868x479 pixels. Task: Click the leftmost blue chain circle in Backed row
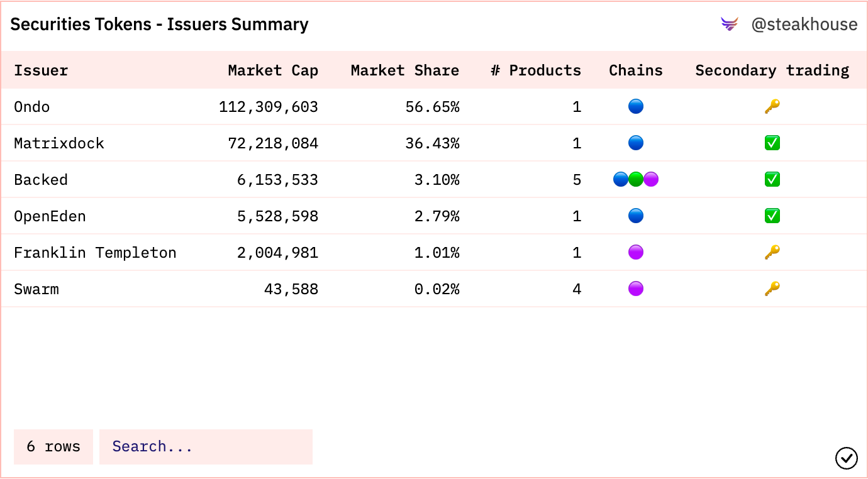(621, 180)
